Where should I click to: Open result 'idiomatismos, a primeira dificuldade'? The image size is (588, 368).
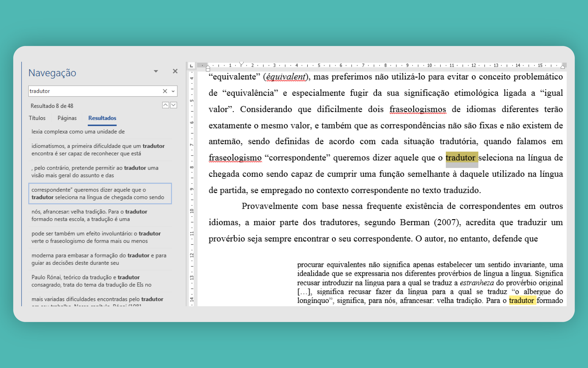tap(100, 150)
